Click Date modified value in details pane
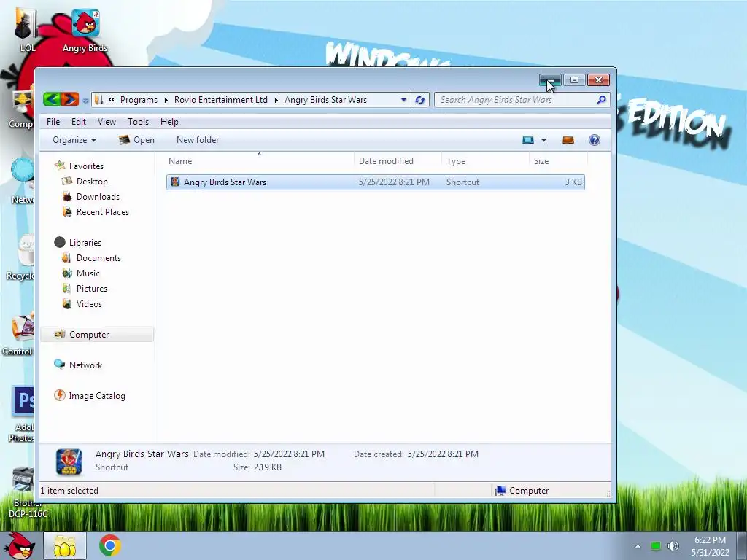This screenshot has height=560, width=747. [289, 454]
